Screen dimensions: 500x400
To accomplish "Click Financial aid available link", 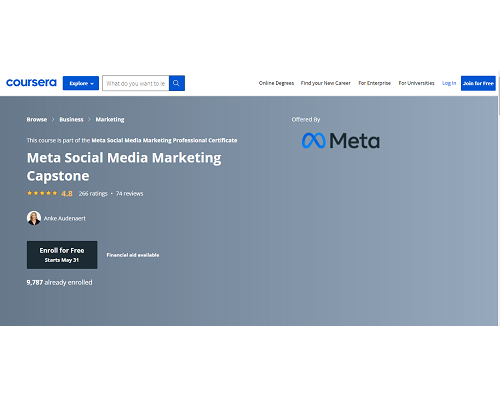I will [x=133, y=255].
